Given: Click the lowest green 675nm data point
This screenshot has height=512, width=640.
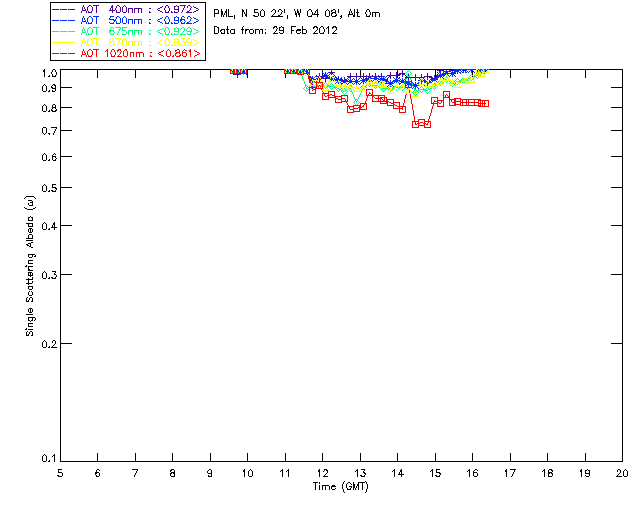Looking at the screenshot, I should pos(357,102).
